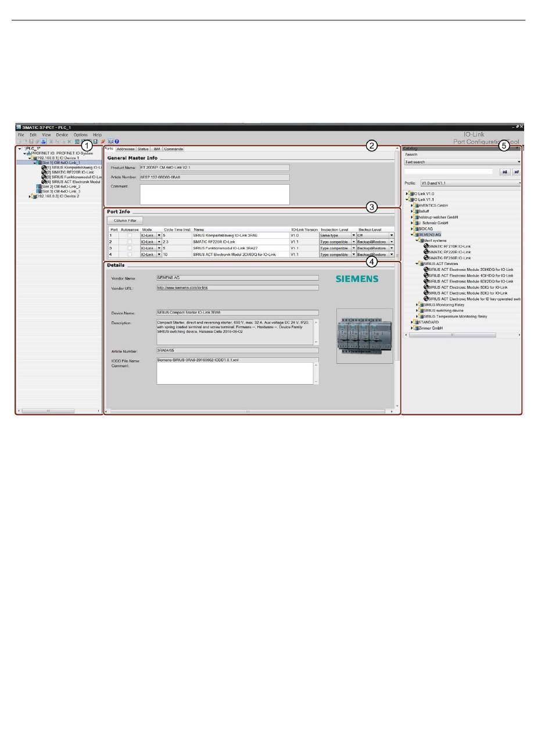Open Backup Level dropdown for port 1

click(392, 235)
